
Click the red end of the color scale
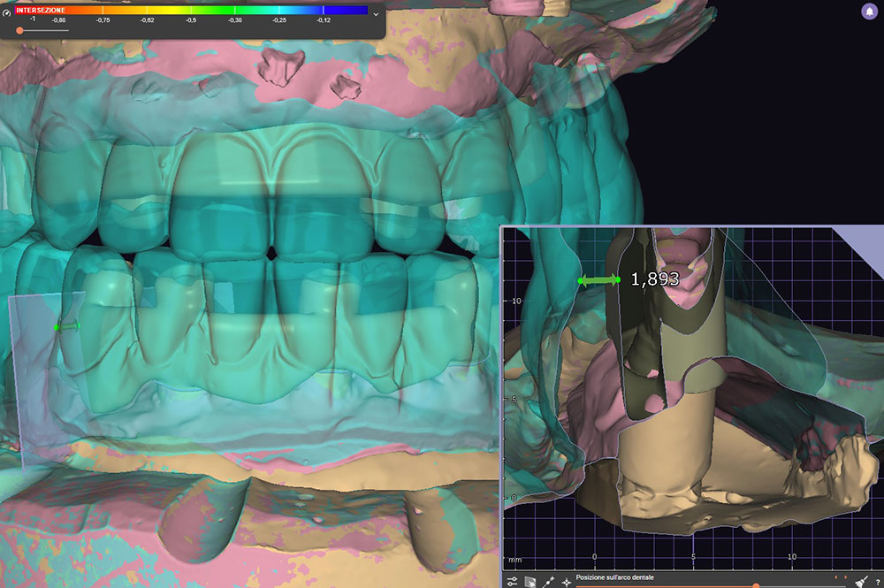tap(21, 11)
